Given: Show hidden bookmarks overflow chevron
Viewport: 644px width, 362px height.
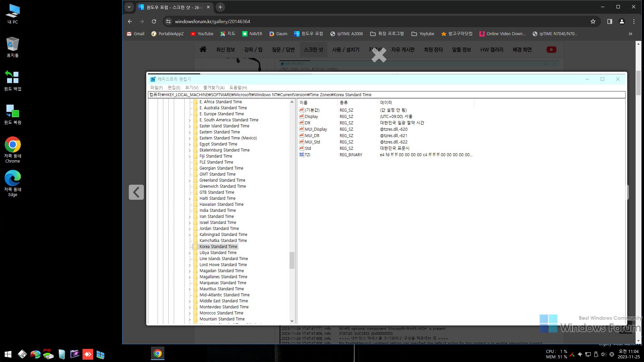Looking at the screenshot, I should 631,34.
